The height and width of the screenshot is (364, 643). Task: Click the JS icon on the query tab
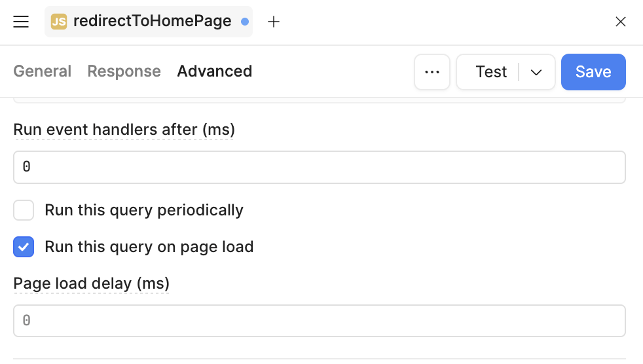pyautogui.click(x=59, y=22)
